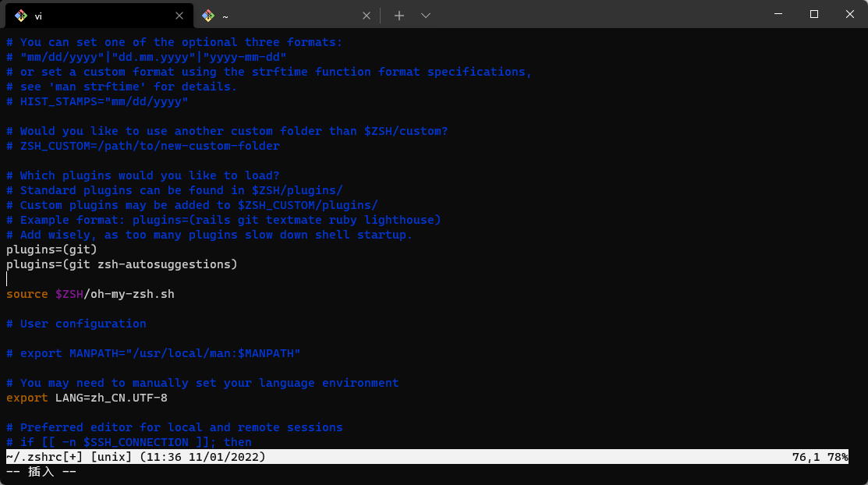This screenshot has width=868, height=485.
Task: Click the 'Which plugins would you like to load?' comment
Action: pos(143,175)
